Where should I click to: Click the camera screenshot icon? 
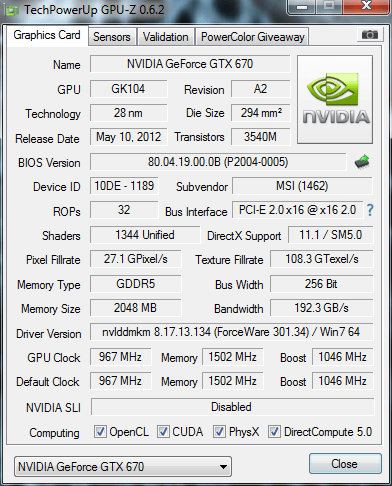click(x=369, y=34)
